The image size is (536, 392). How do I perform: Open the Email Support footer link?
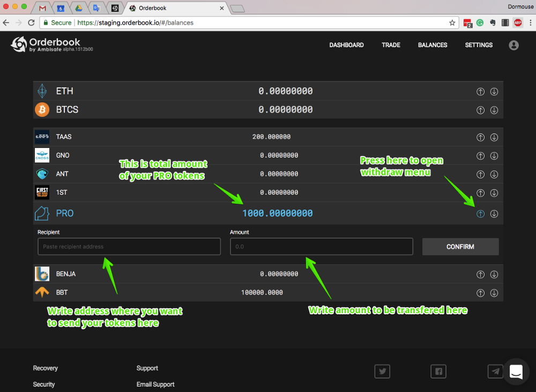click(x=155, y=384)
